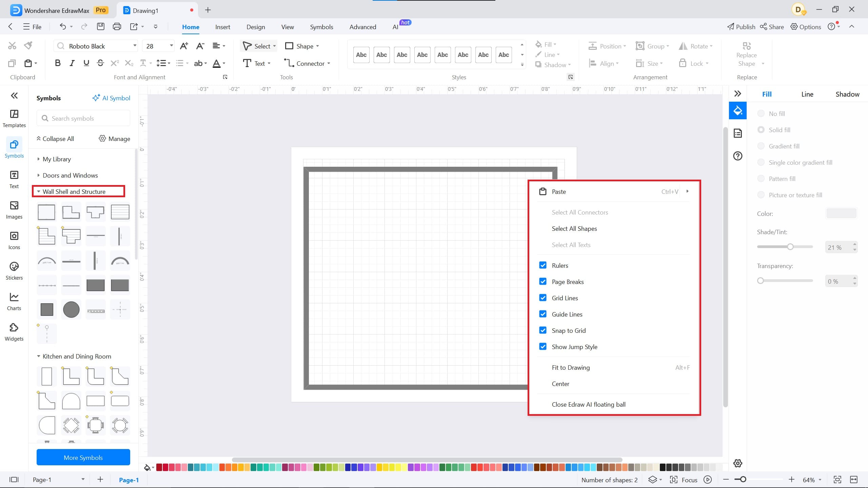Image resolution: width=868 pixels, height=488 pixels.
Task: Open the Connector tool dropdown
Action: point(329,63)
